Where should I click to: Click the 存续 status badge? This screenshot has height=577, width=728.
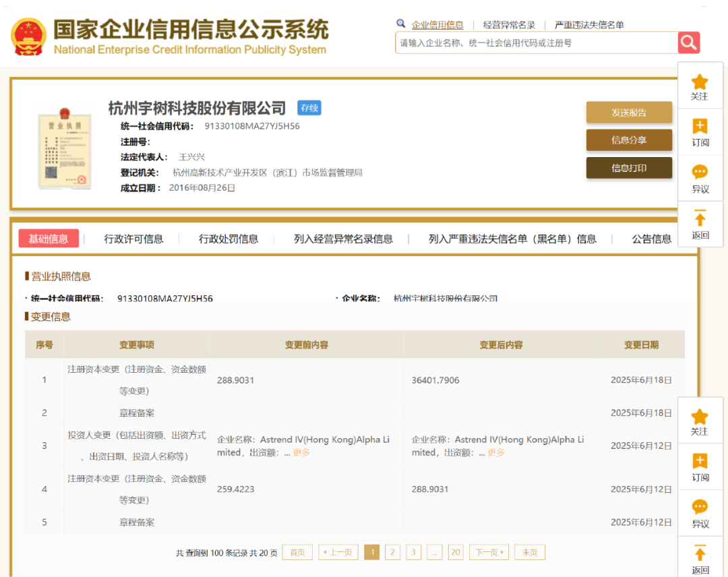click(x=309, y=108)
